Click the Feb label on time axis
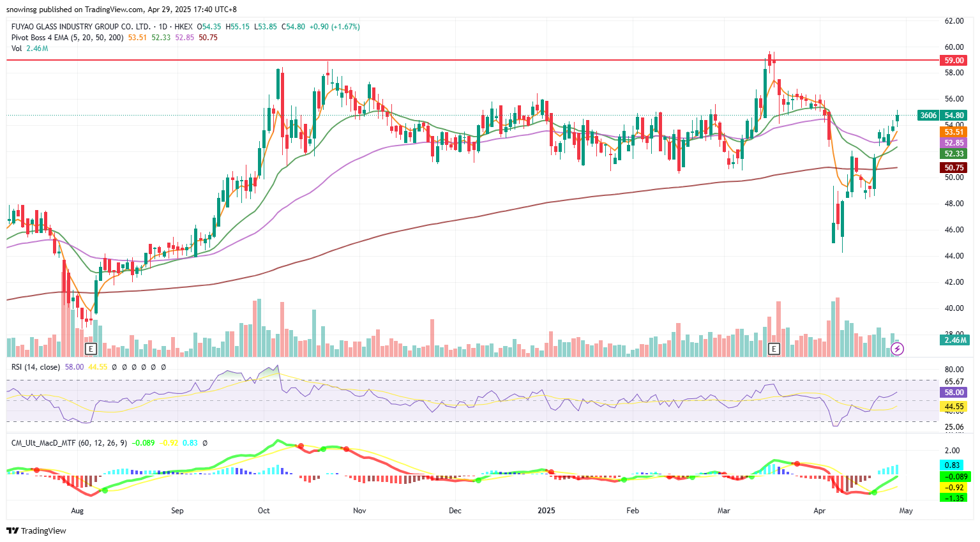The height and width of the screenshot is (542, 980). (x=633, y=511)
